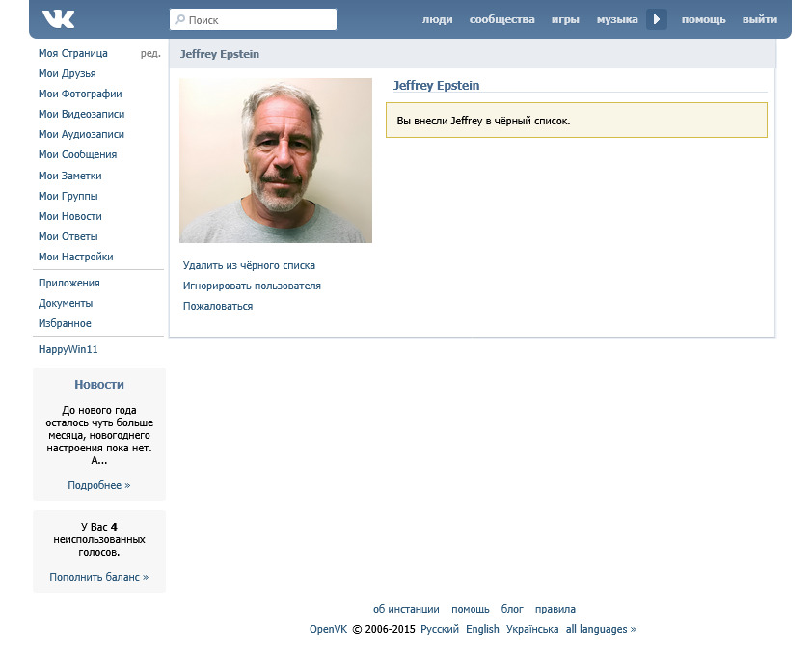Screen dimensions: 812x654
Task: Open Мои Настройки from the left menu
Action: coord(75,257)
